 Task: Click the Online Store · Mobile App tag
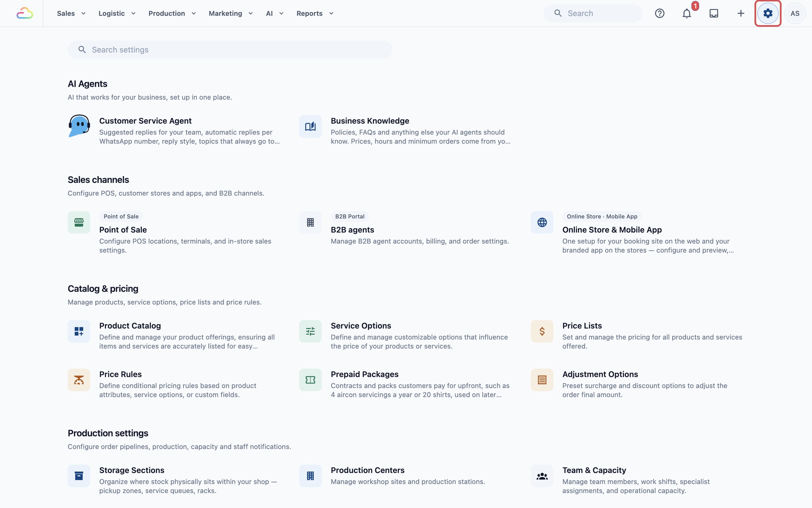[602, 216]
